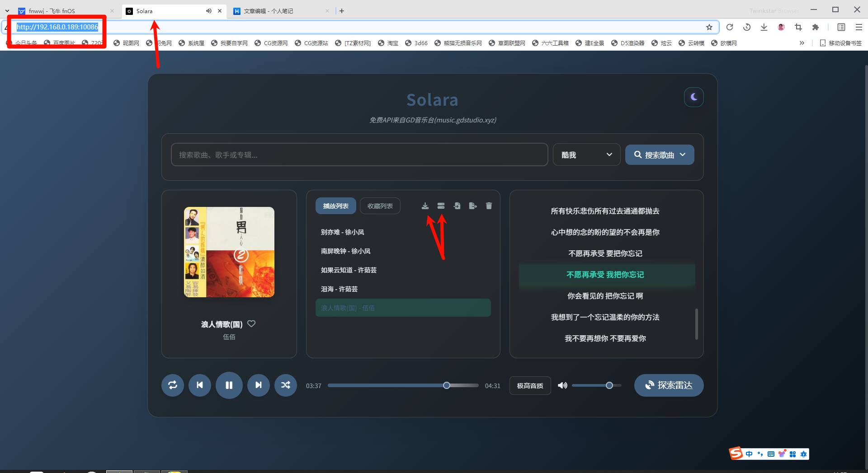This screenshot has width=868, height=473.
Task: Click the server storage icon above the playlist
Action: pos(441,206)
